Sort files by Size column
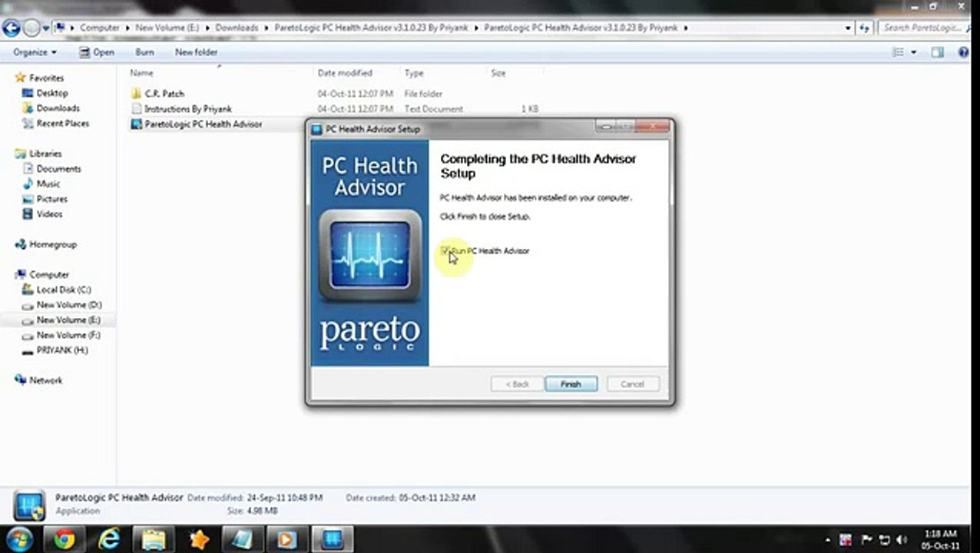This screenshot has height=553, width=980. coord(498,73)
